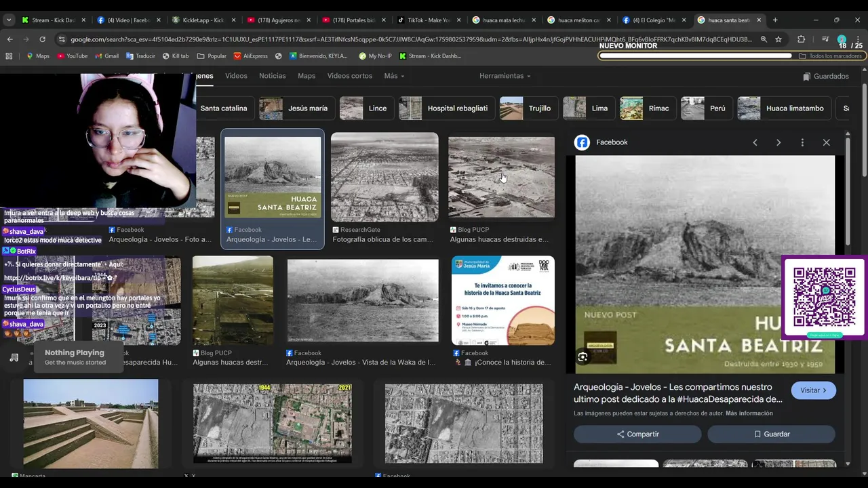Close the huaca santa beatriz tab

759,20
